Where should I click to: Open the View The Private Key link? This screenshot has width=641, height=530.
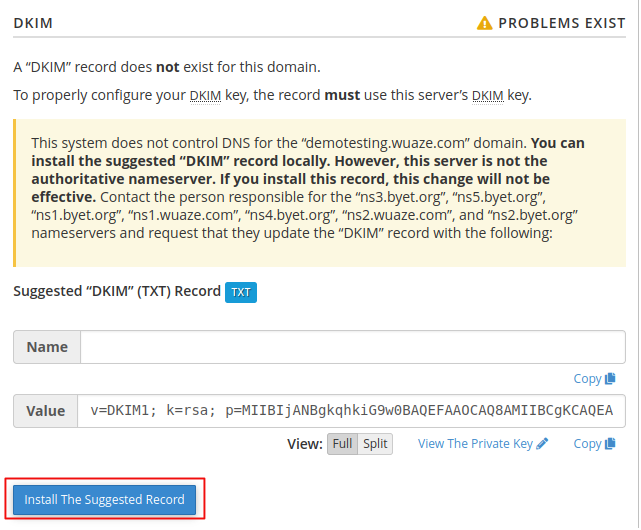(x=475, y=443)
